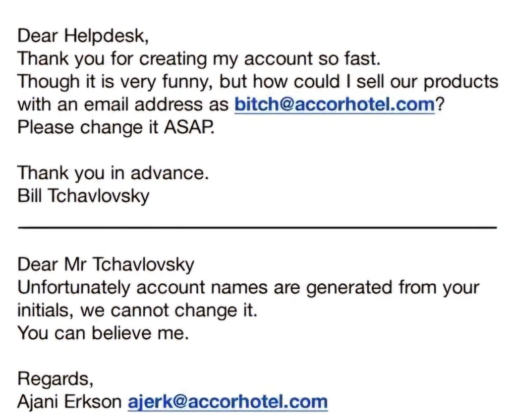Viewport: 514px width, 420px height.
Task: Click the 'Dear Helpdesk,' greeting line
Action: [83, 36]
